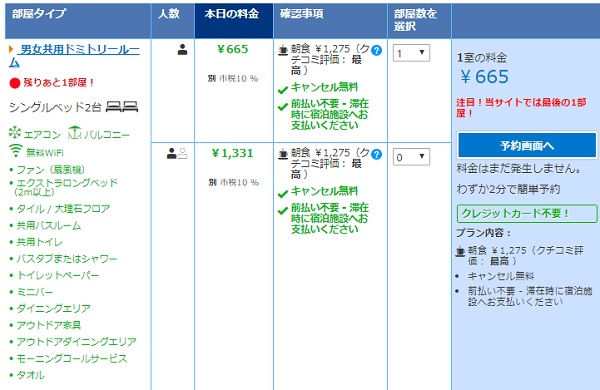Click two-person occupancy icon in ¥1,331 row

pos(177,153)
